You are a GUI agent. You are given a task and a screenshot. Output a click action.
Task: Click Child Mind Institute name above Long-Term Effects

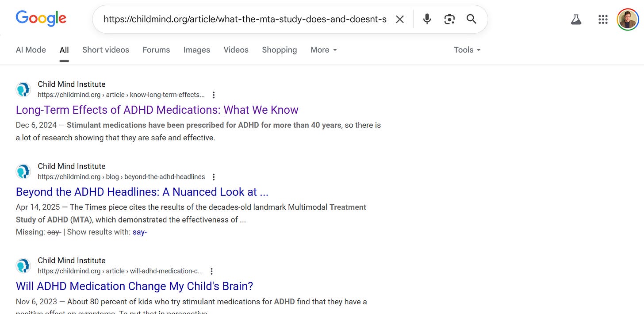[72, 84]
